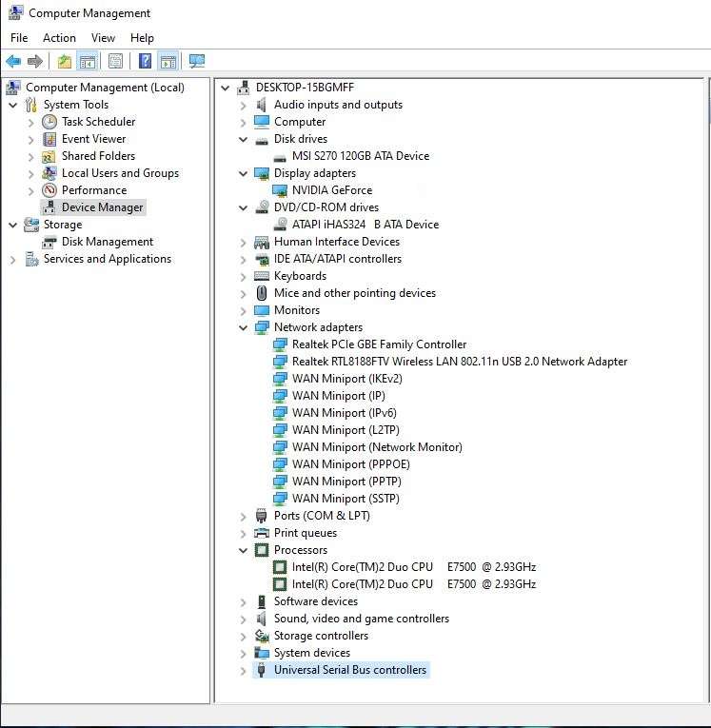Click the Event Viewer icon in tree
The height and width of the screenshot is (728, 711).
pos(49,139)
